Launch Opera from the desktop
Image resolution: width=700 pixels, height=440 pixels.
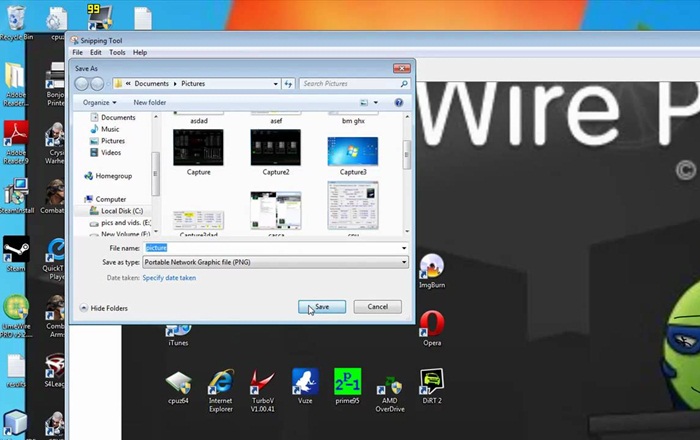click(x=432, y=328)
